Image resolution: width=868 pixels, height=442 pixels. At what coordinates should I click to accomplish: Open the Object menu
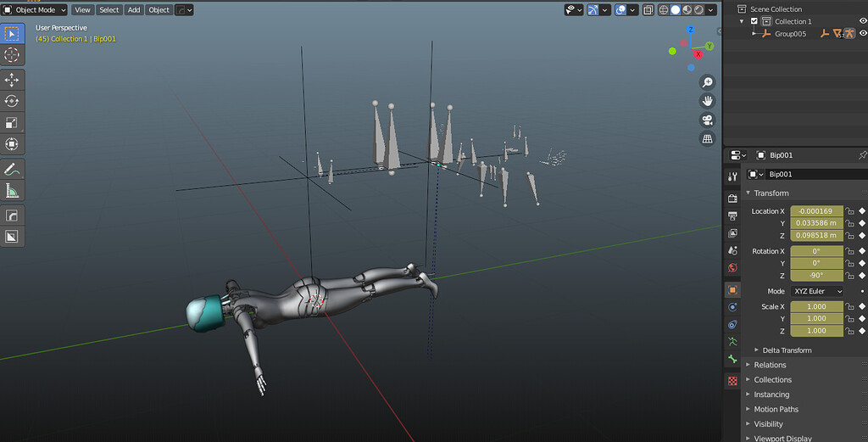coord(159,10)
